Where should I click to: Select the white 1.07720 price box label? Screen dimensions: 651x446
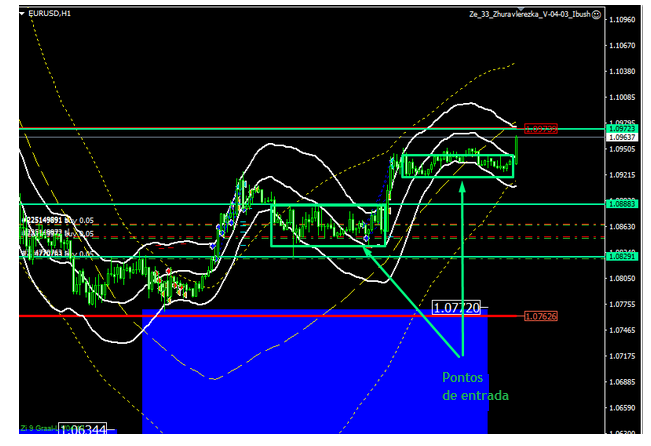coord(456,308)
